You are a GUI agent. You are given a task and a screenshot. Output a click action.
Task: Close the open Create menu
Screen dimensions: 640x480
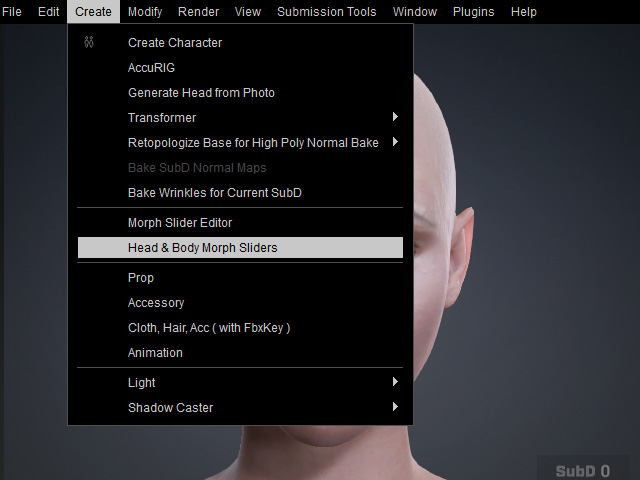pyautogui.click(x=93, y=11)
